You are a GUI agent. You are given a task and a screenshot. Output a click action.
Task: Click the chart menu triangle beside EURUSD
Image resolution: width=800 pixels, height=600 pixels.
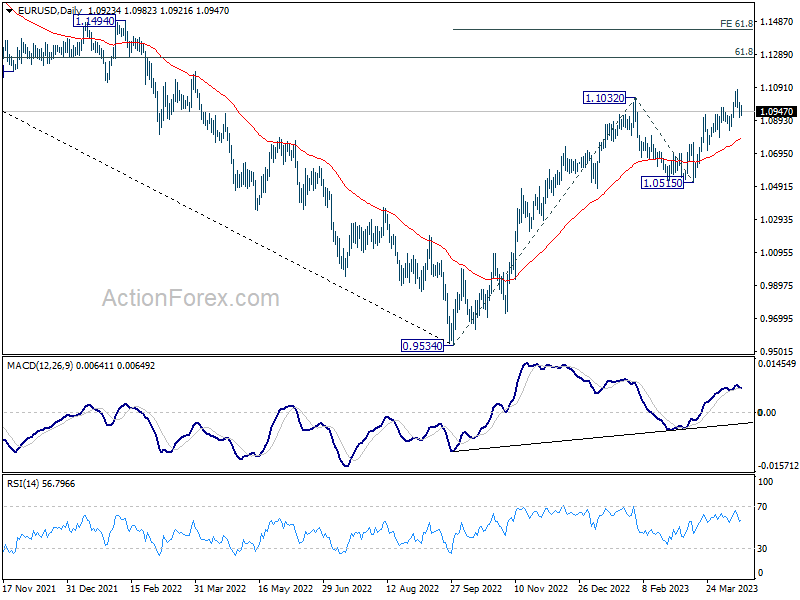(x=9, y=10)
